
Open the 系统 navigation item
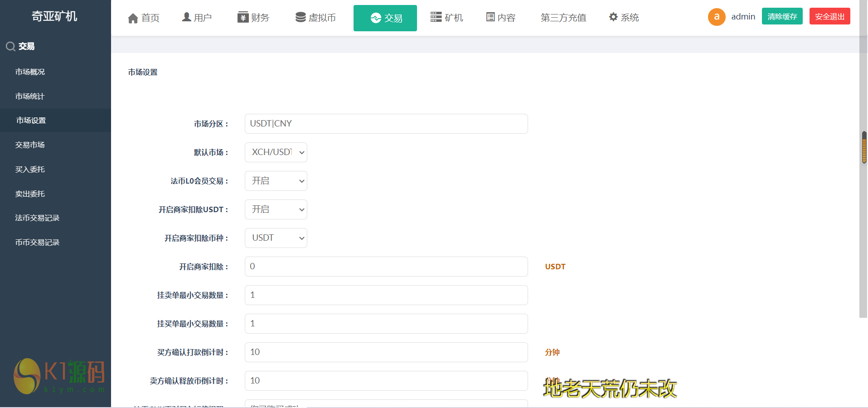coord(624,18)
